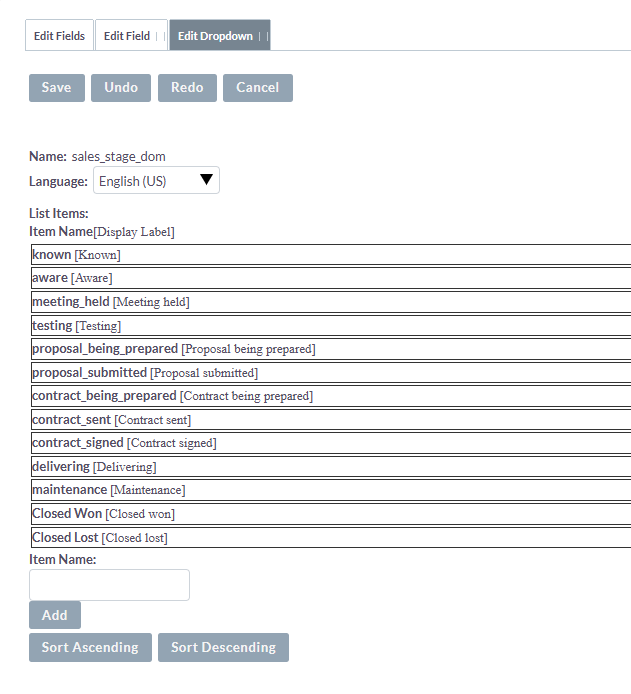Open the Edit Field tab
631x694 pixels.
point(127,36)
